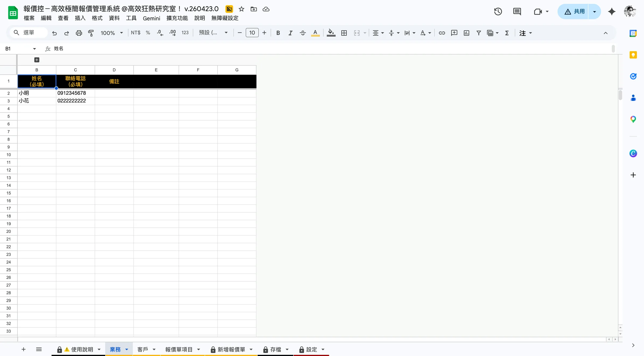
Task: Toggle strikethrough formatting
Action: click(x=303, y=33)
